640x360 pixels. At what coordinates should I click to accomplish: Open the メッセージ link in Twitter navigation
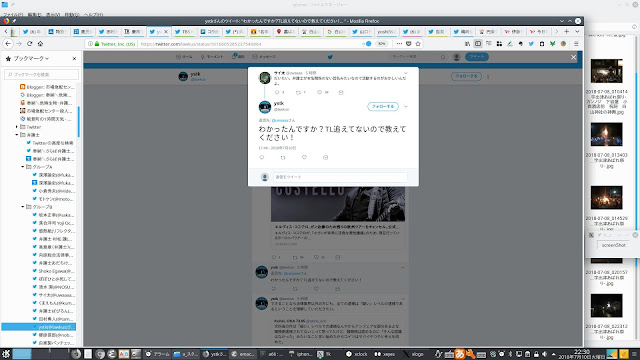point(264,57)
